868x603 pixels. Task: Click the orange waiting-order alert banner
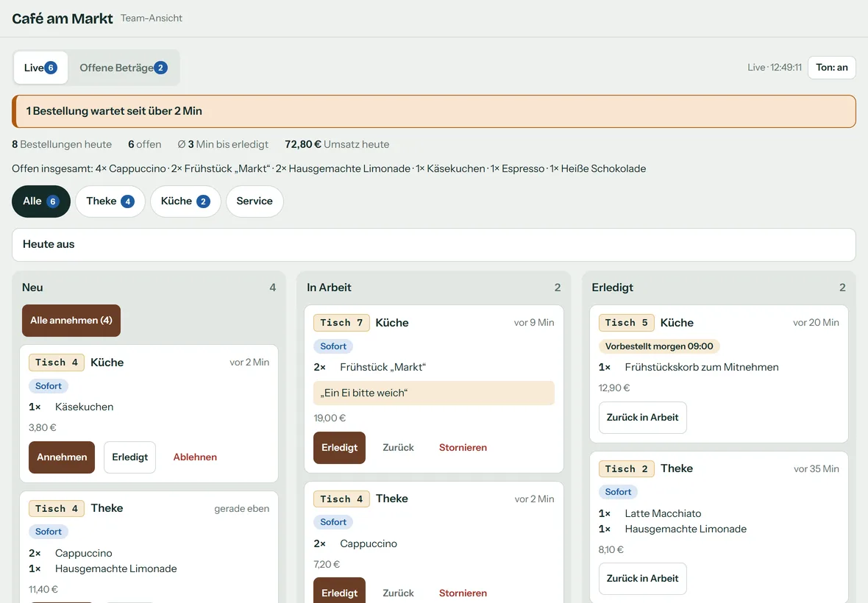(x=434, y=111)
